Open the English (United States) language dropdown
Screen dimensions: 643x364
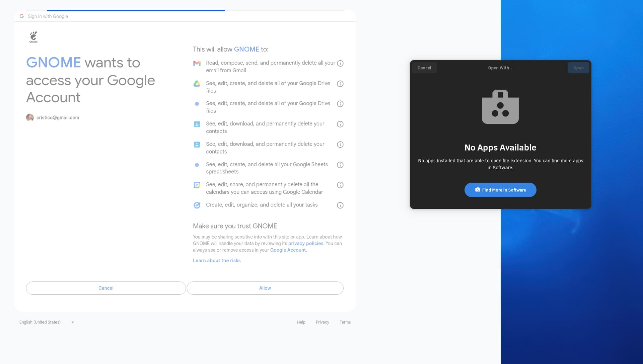[x=47, y=322]
